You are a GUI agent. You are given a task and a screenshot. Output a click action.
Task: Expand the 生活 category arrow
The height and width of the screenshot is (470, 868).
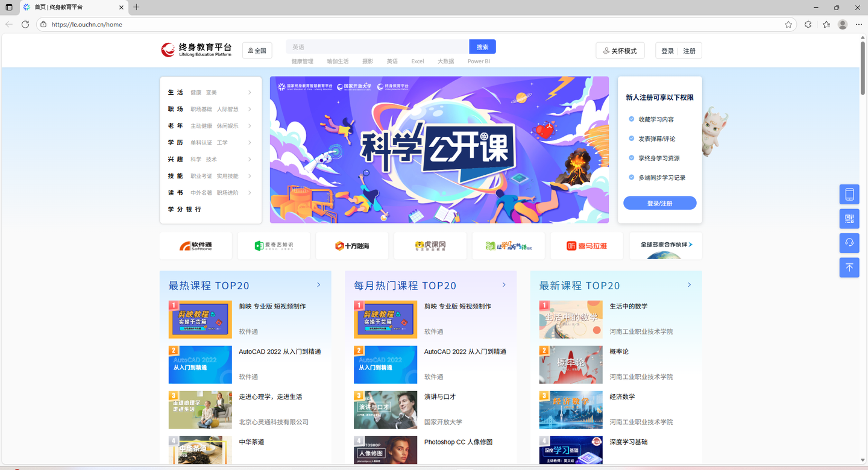(250, 92)
